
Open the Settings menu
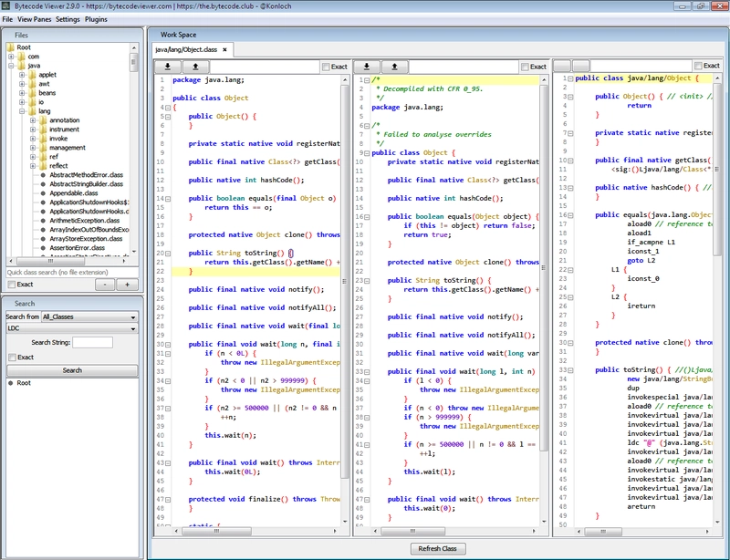click(68, 19)
